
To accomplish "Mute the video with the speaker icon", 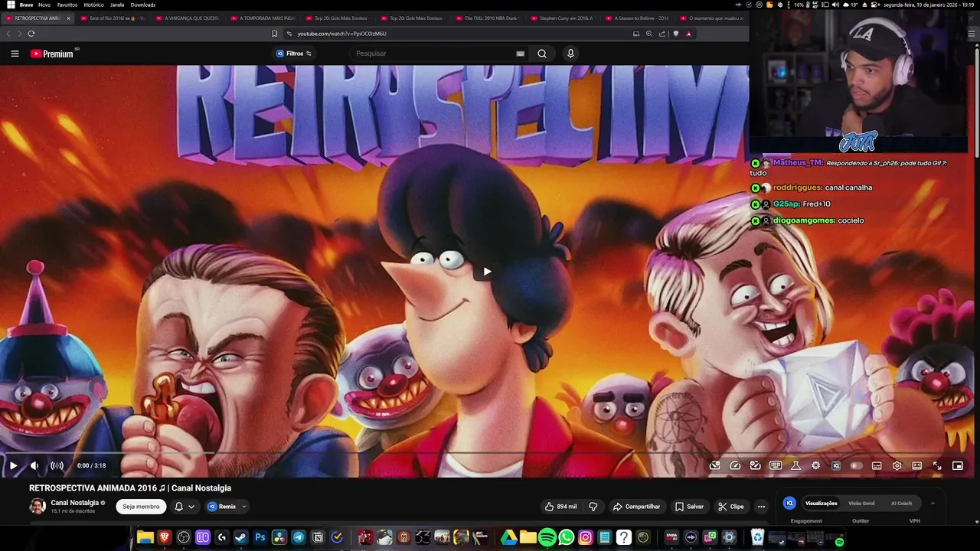I will coord(34,465).
